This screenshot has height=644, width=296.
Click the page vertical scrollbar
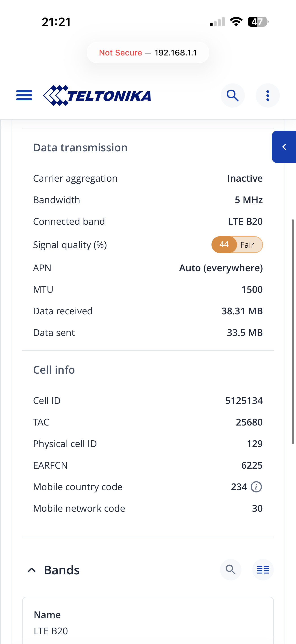tap(293, 331)
